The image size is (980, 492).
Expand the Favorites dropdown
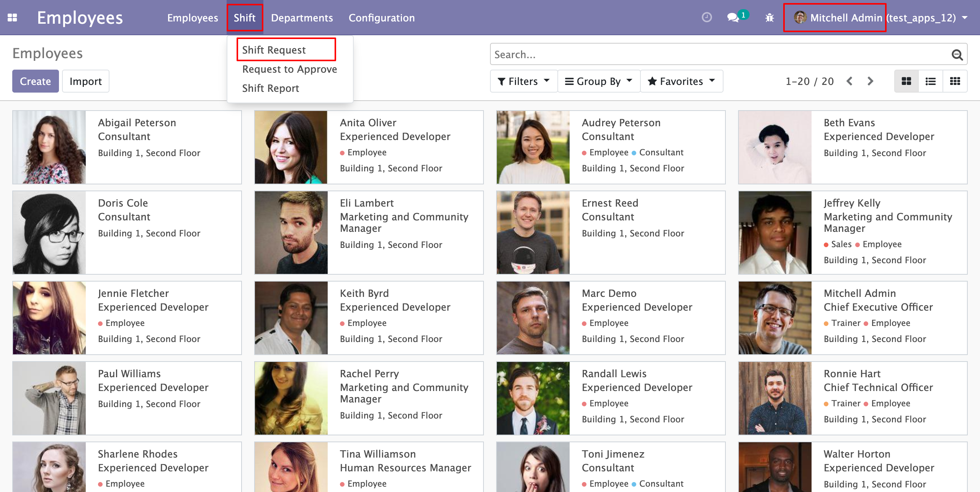681,81
